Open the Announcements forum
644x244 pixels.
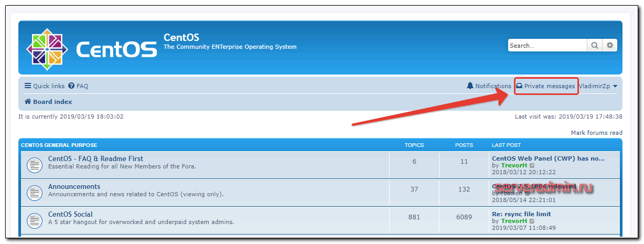tap(74, 186)
